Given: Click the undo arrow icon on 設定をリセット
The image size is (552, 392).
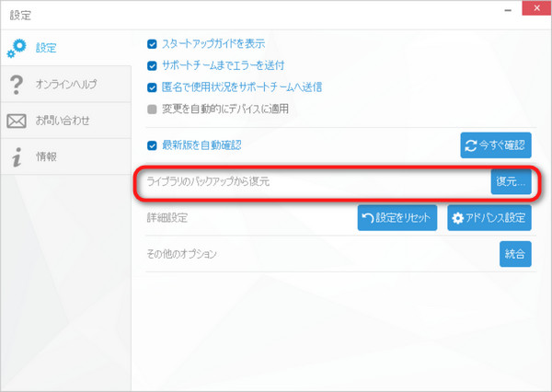Looking at the screenshot, I should tap(369, 218).
